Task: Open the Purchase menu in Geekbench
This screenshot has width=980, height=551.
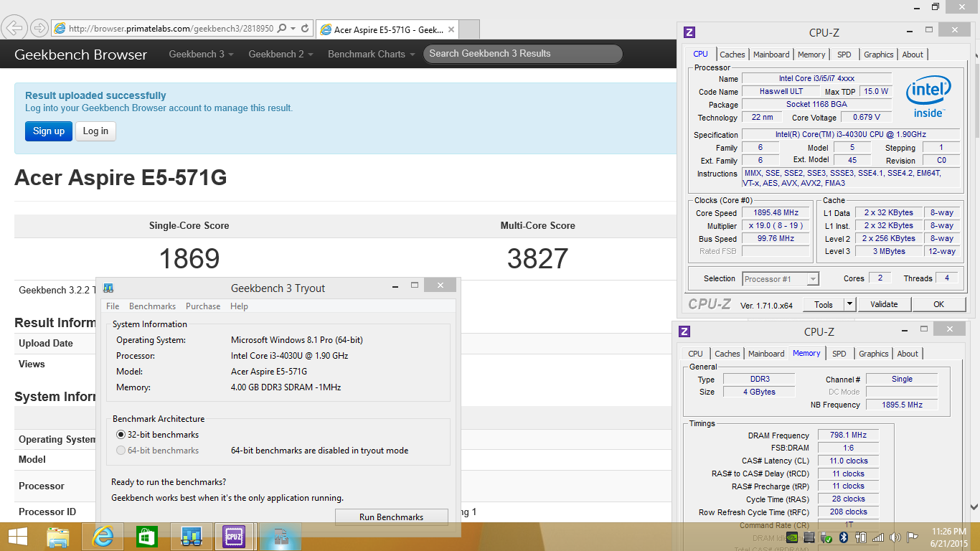Action: [x=203, y=306]
